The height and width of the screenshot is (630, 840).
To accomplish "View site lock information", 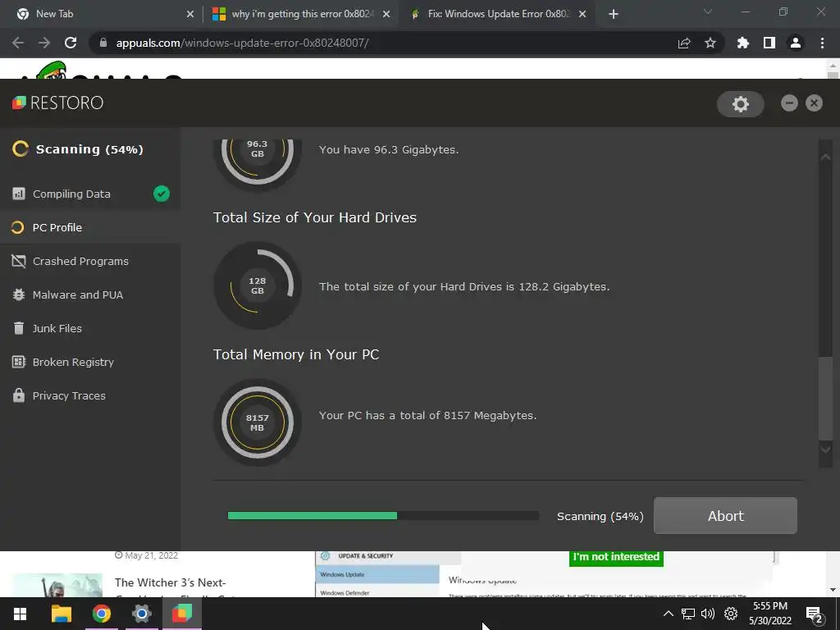I will [103, 43].
